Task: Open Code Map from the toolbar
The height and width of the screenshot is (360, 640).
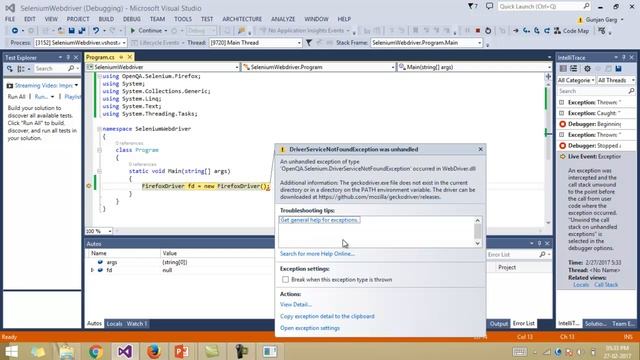Action: tap(571, 31)
